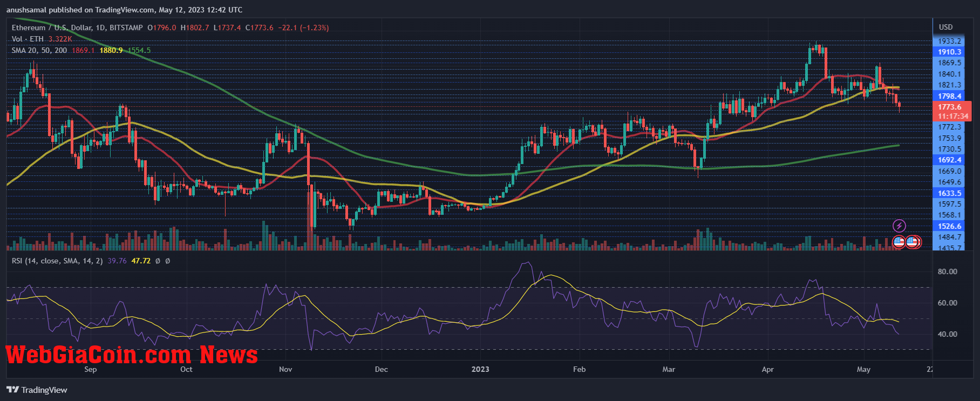Image resolution: width=980 pixels, height=401 pixels.
Task: Click the highlighted 1526.6 price level label
Action: click(x=950, y=226)
